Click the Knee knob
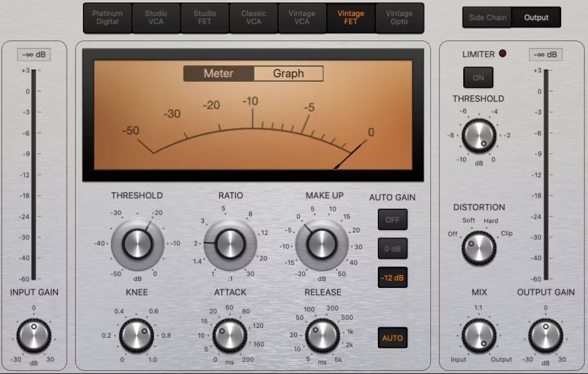 point(137,335)
